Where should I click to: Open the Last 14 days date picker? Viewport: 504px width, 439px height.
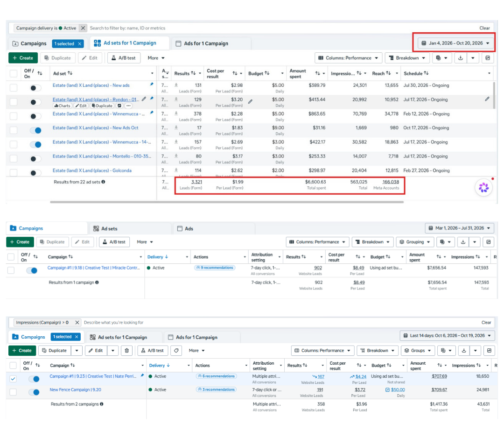point(447,335)
